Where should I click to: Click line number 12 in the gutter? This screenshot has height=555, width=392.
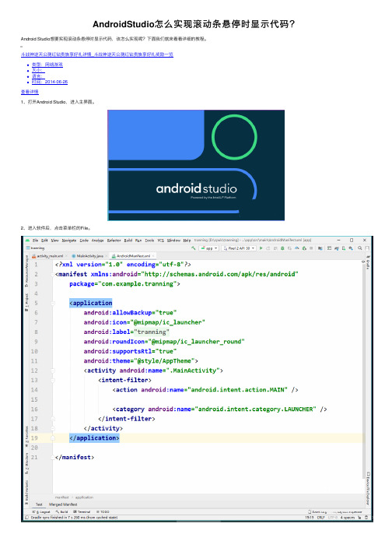[x=34, y=371]
